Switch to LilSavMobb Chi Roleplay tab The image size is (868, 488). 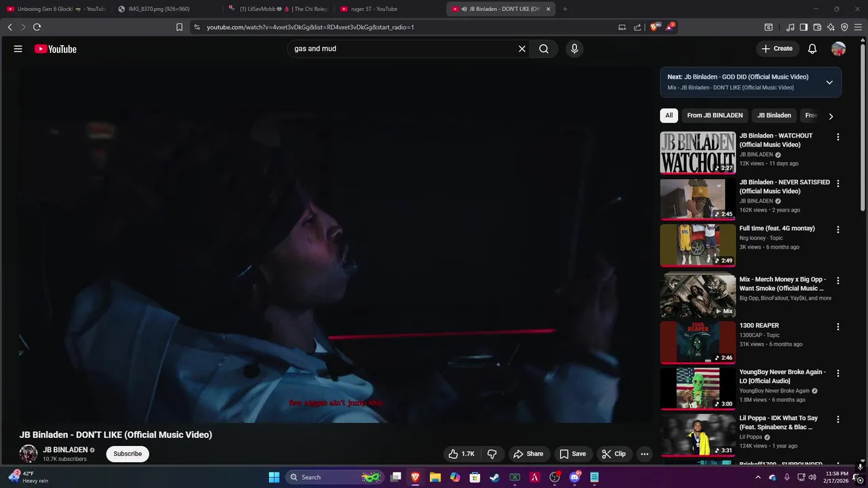(x=278, y=9)
